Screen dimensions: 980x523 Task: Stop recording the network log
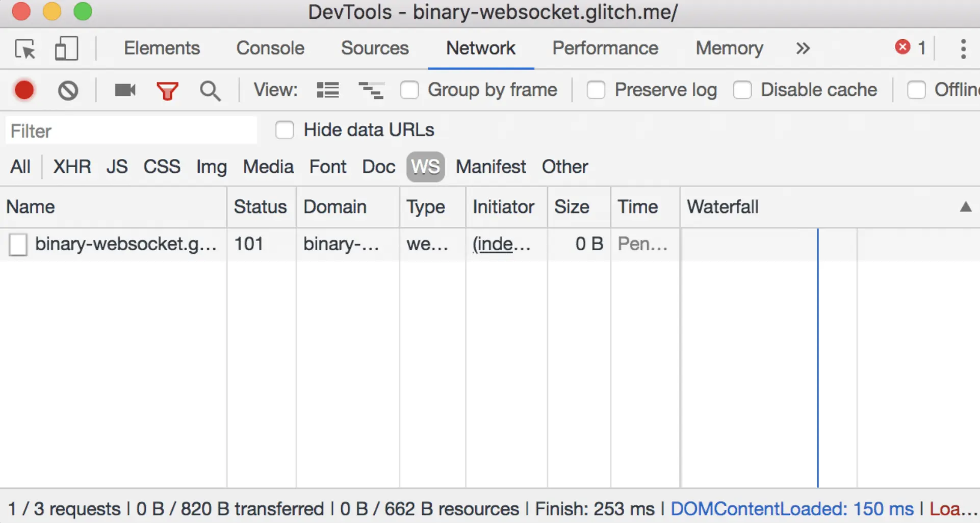(24, 90)
